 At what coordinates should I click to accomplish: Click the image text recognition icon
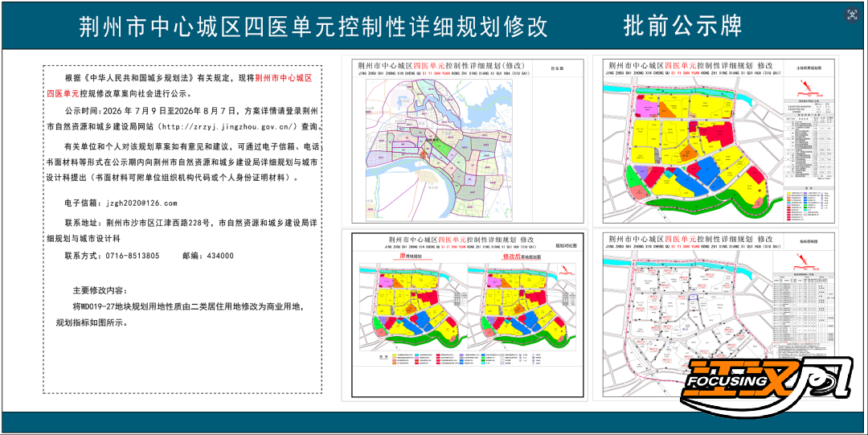tap(852, 15)
